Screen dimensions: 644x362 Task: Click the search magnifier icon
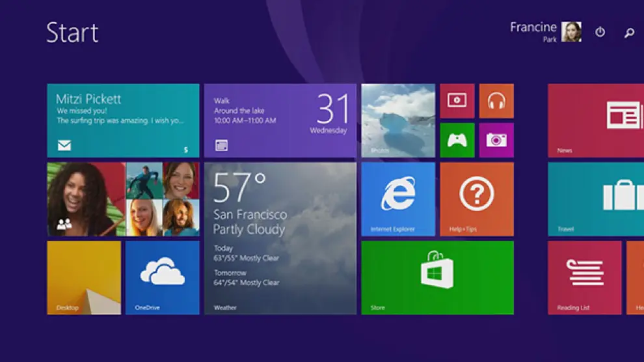coord(629,33)
